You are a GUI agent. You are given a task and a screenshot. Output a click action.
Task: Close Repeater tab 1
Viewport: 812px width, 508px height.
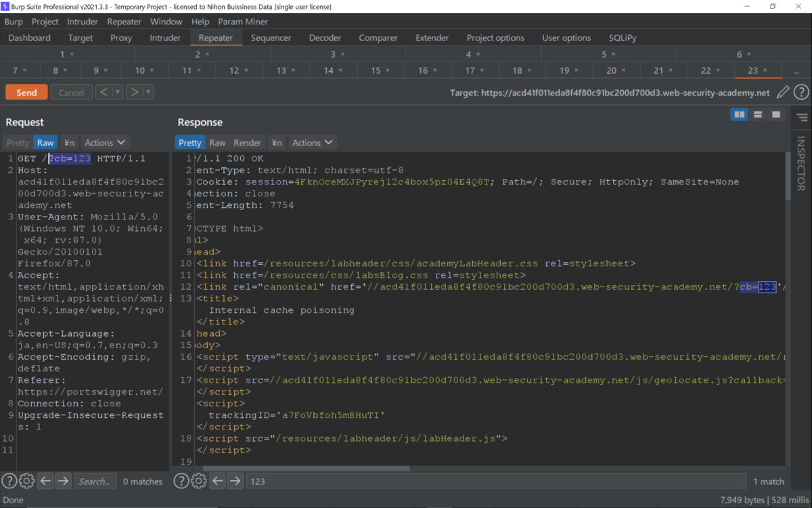(x=72, y=54)
